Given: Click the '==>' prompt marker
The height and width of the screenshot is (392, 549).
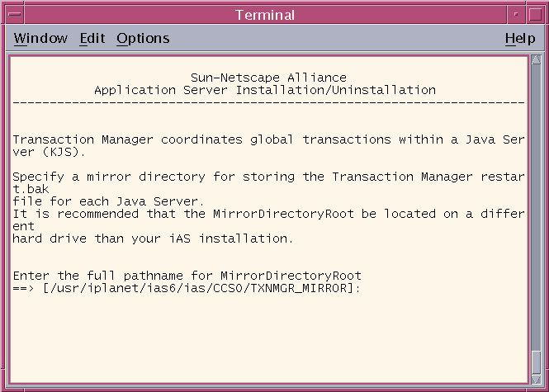Looking at the screenshot, I should point(23,288).
